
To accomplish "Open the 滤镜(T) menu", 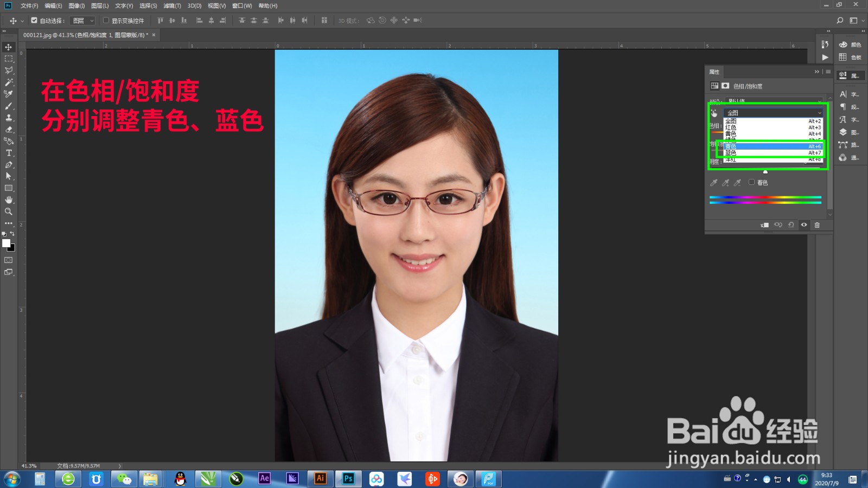I will coord(172,5).
